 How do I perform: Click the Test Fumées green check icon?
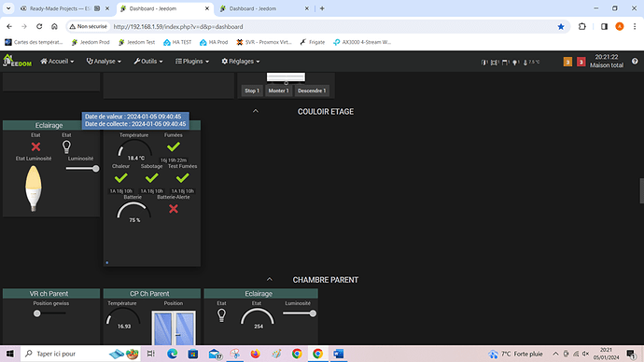click(x=182, y=177)
